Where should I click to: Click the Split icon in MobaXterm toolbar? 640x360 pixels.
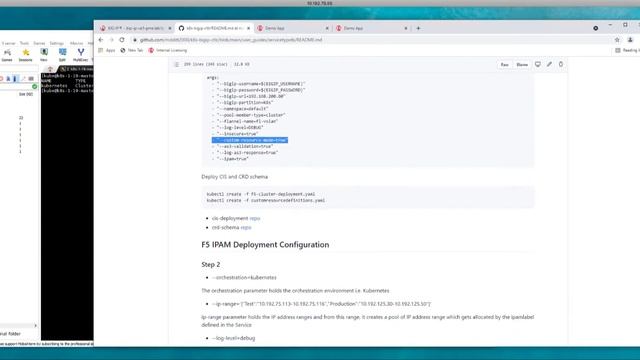[62, 55]
